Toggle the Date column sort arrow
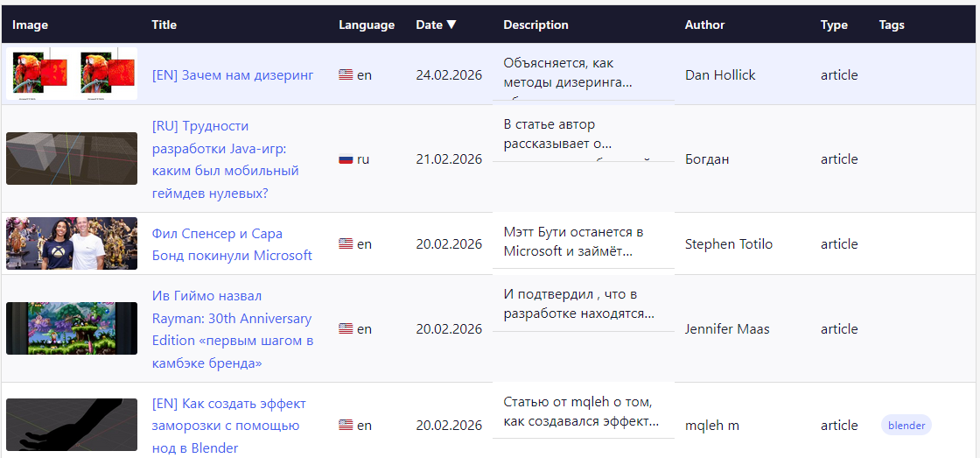The width and height of the screenshot is (980, 458). (451, 25)
